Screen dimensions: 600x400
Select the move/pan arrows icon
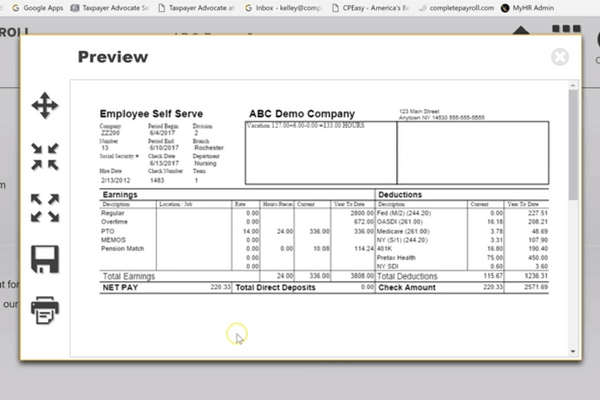coord(45,105)
